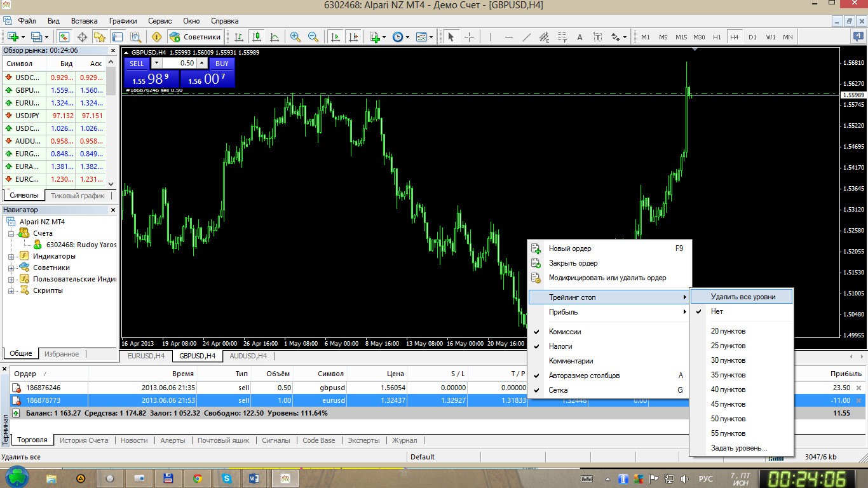This screenshot has height=488, width=868.
Task: Toggle the Market Watch window icon
Action: (x=64, y=37)
